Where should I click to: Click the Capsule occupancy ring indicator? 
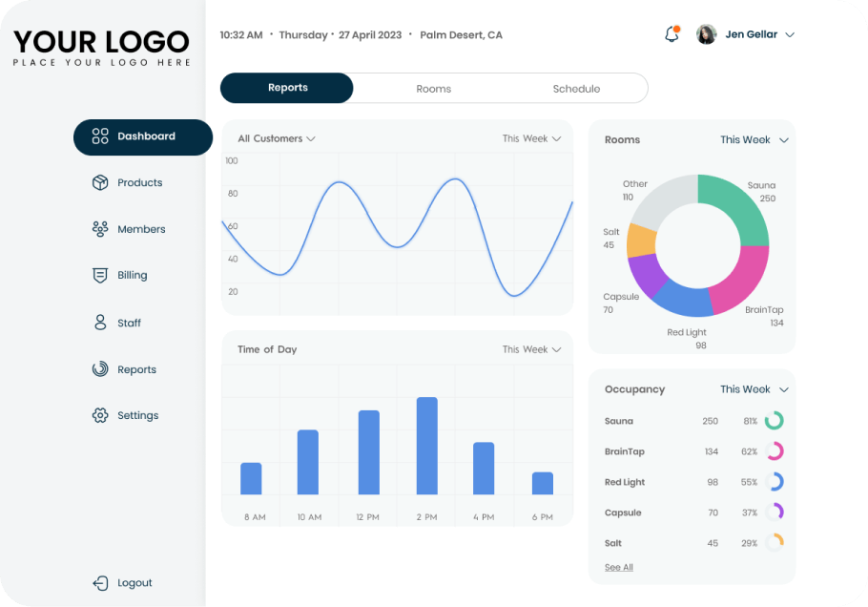(x=775, y=513)
